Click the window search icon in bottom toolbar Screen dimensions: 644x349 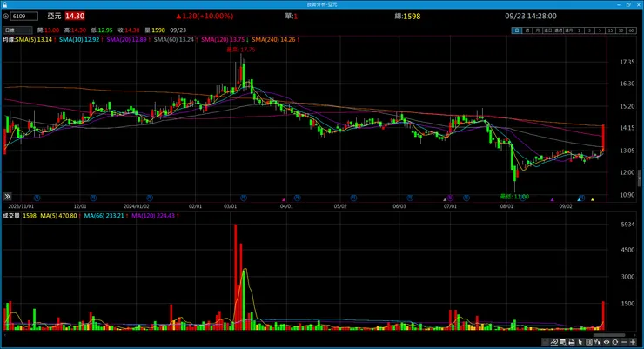pyautogui.click(x=563, y=342)
